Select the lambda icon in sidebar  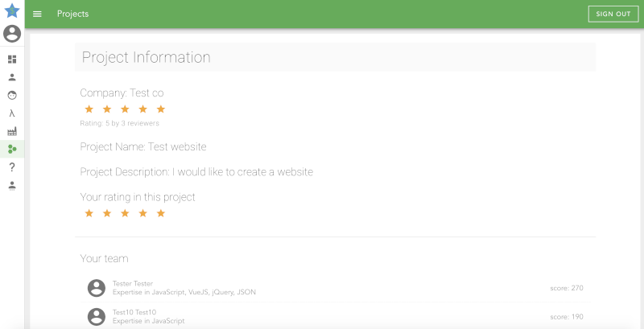pyautogui.click(x=12, y=113)
